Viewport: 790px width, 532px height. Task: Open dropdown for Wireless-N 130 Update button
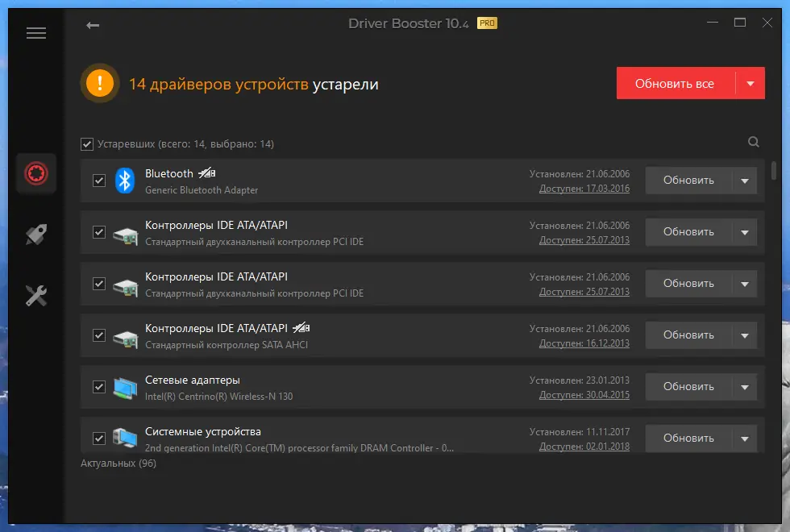[745, 387]
